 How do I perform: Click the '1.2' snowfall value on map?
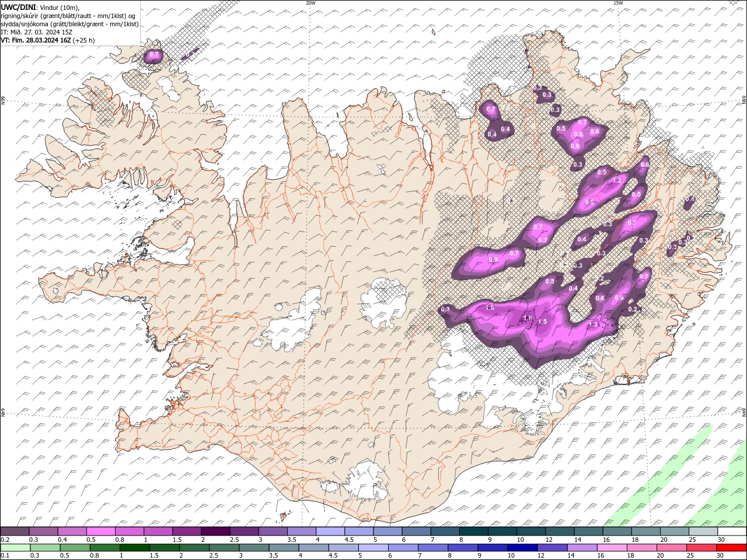(x=617, y=181)
